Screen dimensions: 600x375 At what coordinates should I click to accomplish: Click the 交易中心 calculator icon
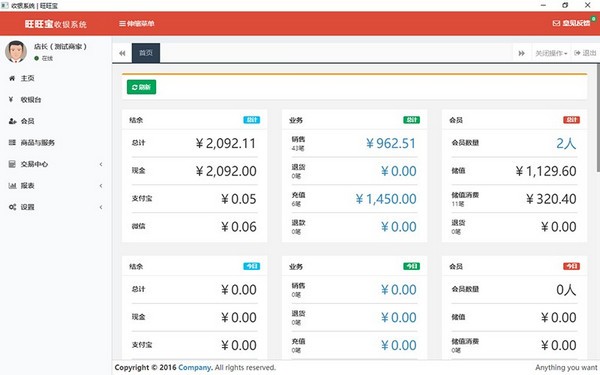[12, 164]
